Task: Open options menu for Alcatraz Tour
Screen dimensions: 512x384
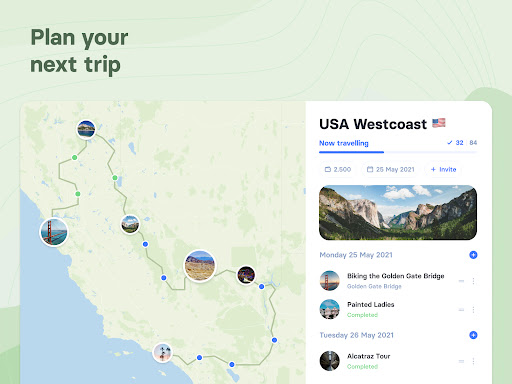Action: pyautogui.click(x=473, y=361)
